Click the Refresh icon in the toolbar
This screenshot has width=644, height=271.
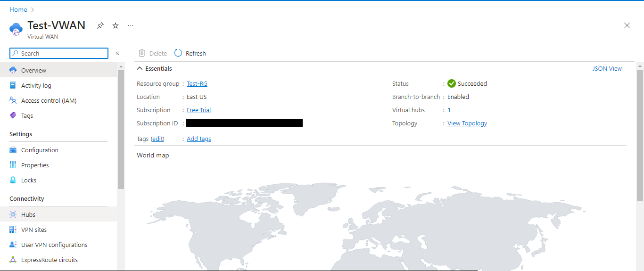point(178,53)
